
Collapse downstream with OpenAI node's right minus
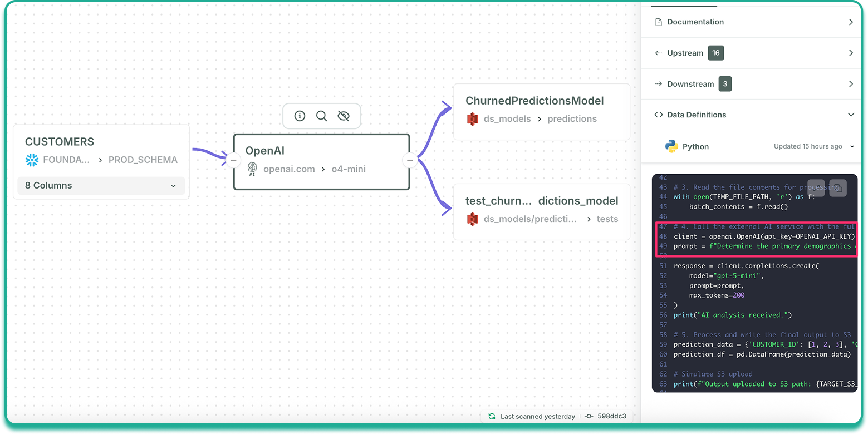tap(410, 160)
